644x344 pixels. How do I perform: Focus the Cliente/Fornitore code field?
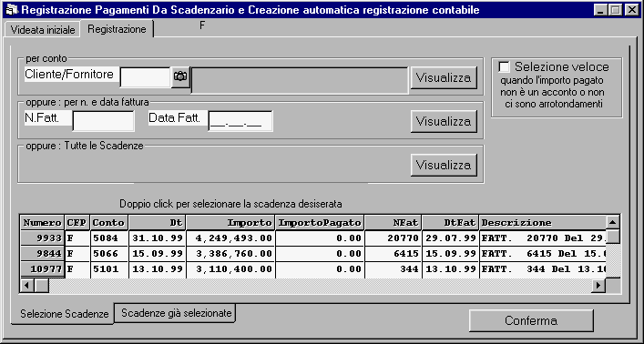[146, 77]
